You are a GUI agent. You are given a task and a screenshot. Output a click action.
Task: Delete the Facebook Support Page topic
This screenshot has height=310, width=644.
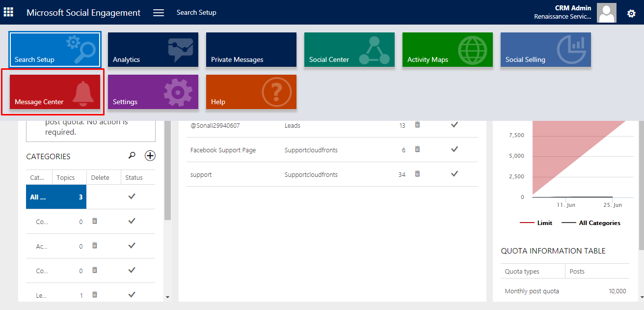(x=417, y=149)
